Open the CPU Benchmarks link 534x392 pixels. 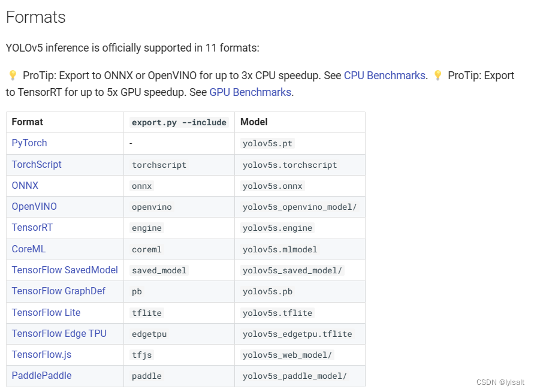pyautogui.click(x=384, y=76)
